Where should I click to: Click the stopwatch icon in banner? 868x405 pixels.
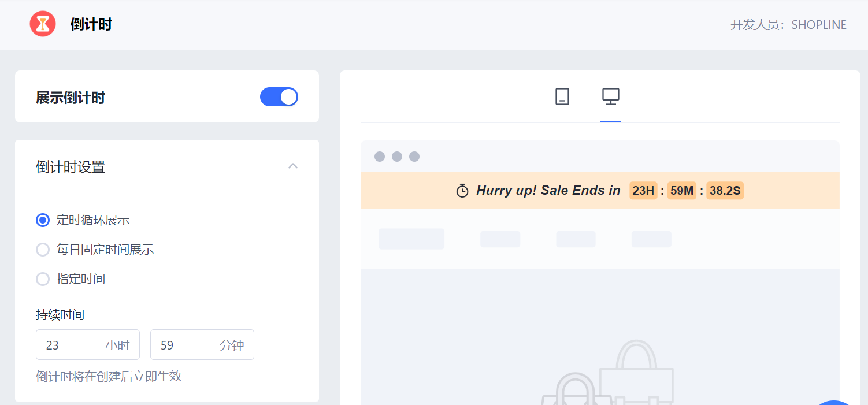click(462, 191)
